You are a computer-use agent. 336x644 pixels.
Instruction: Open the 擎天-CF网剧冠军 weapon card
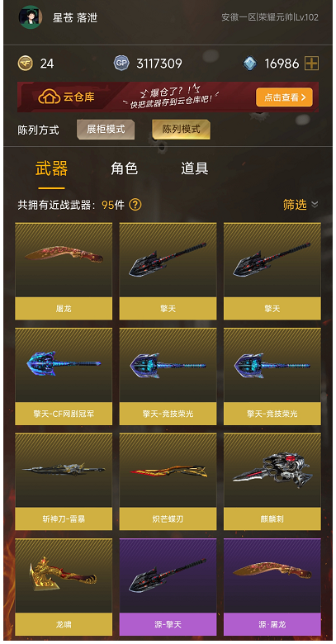pyautogui.click(x=64, y=376)
